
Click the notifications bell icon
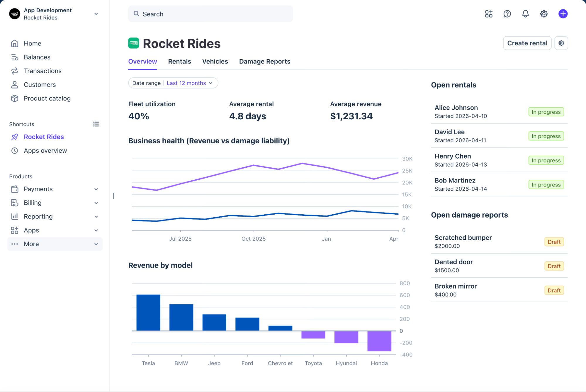[525, 14]
